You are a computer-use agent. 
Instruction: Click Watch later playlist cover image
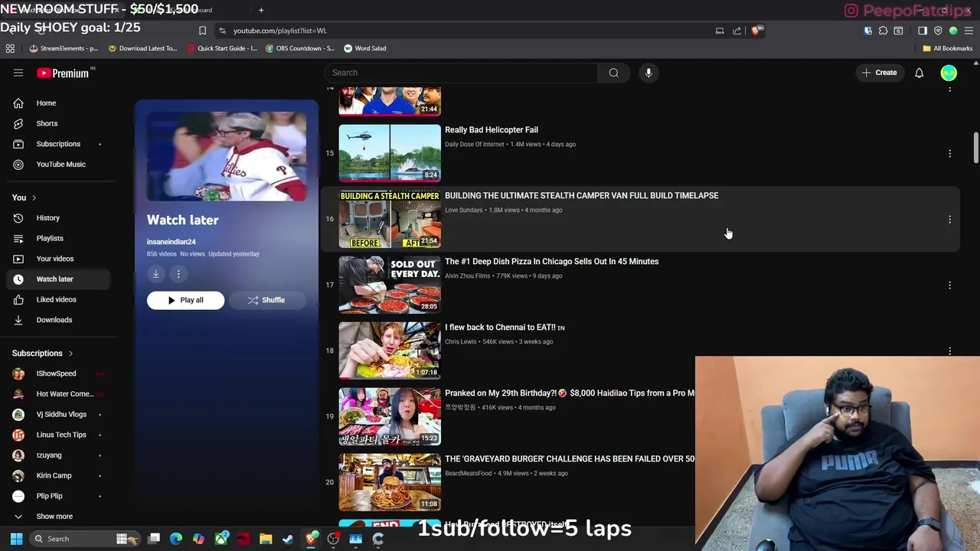click(227, 156)
